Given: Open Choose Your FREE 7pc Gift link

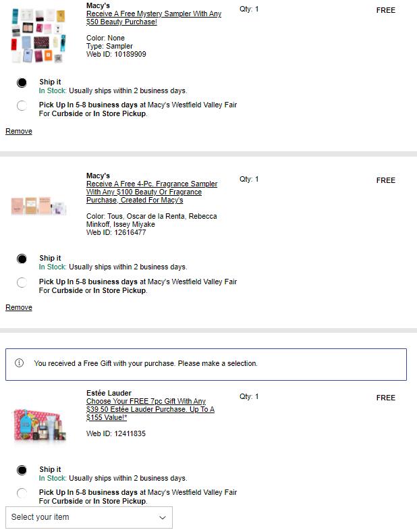Looking at the screenshot, I should [x=150, y=409].
